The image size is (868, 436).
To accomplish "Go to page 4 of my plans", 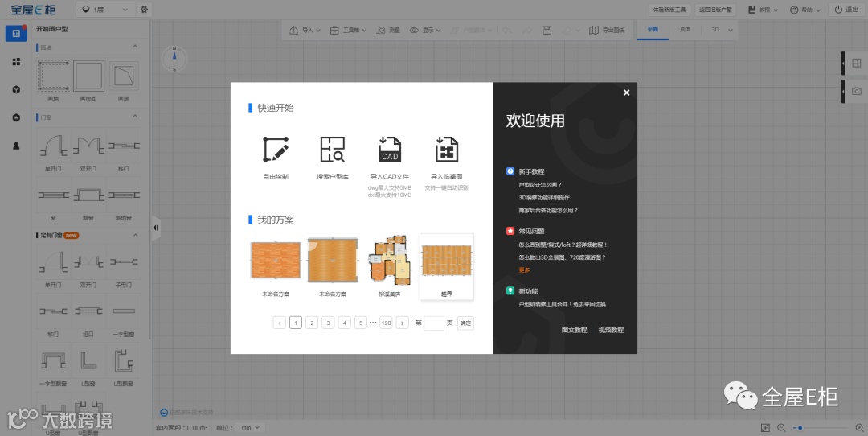I will (344, 323).
